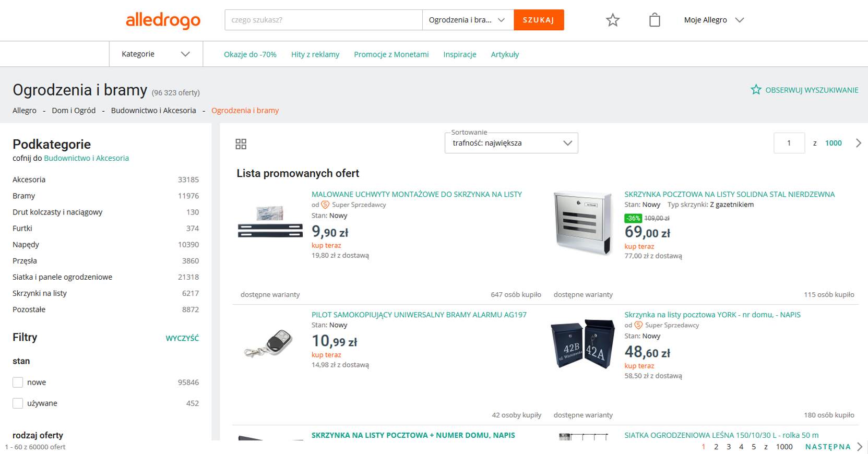Click the Obserwuj wyszukiwanie star icon
The width and height of the screenshot is (868, 454).
coord(755,89)
